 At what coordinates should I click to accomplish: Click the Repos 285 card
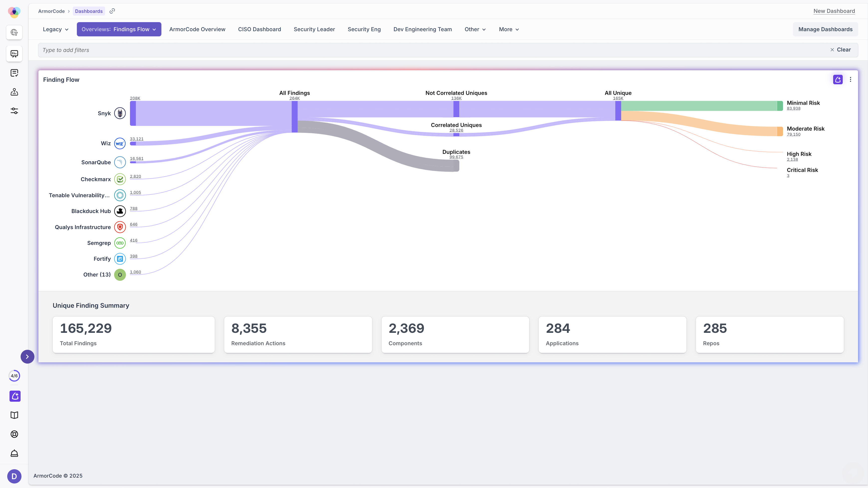770,334
